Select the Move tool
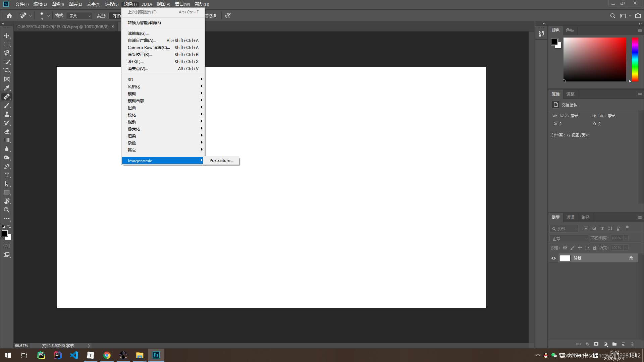 pyautogui.click(x=7, y=36)
